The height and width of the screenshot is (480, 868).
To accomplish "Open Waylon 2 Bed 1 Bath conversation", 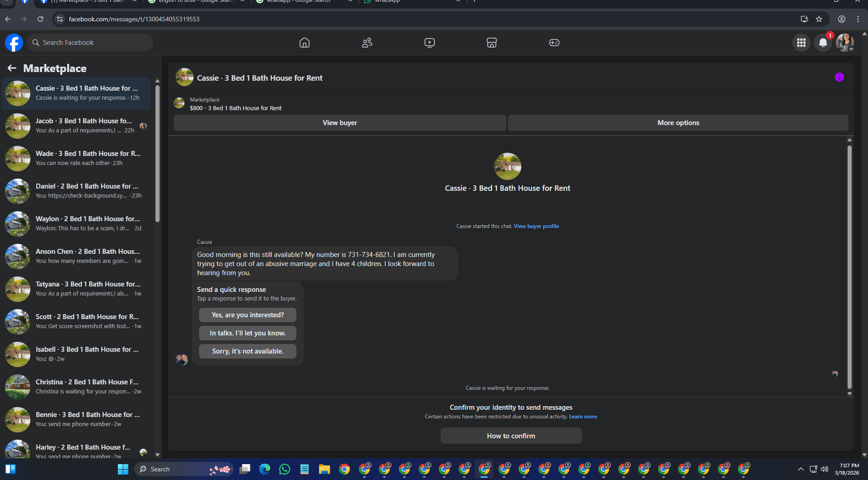I will [x=76, y=223].
